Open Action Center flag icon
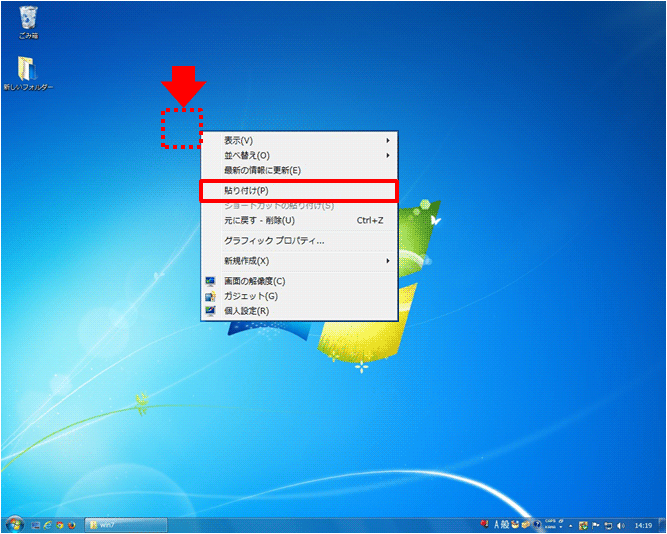 click(x=595, y=525)
